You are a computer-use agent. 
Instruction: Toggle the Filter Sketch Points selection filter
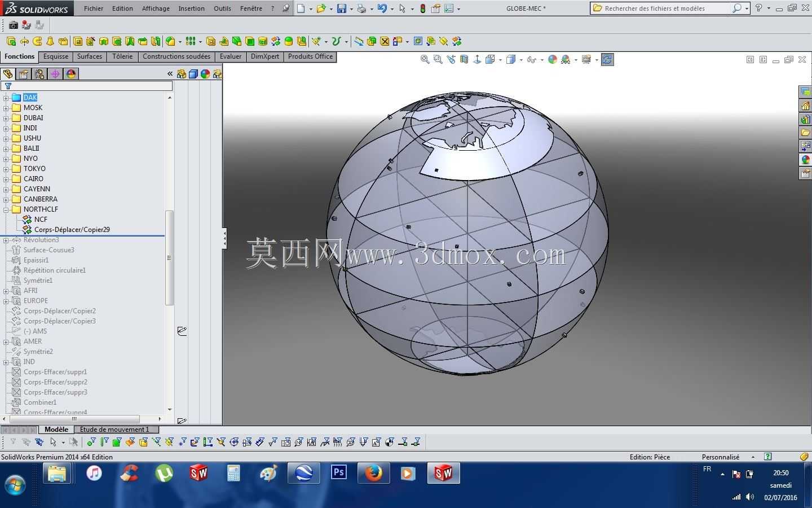(x=182, y=442)
